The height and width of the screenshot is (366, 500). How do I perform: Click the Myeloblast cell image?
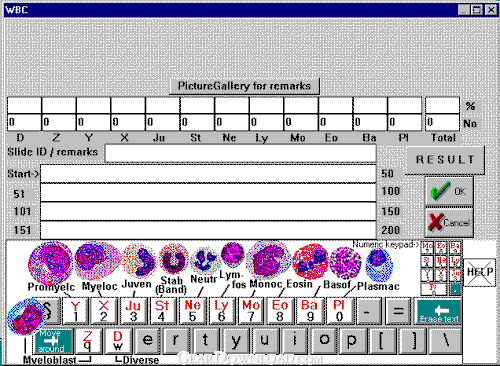tap(27, 316)
